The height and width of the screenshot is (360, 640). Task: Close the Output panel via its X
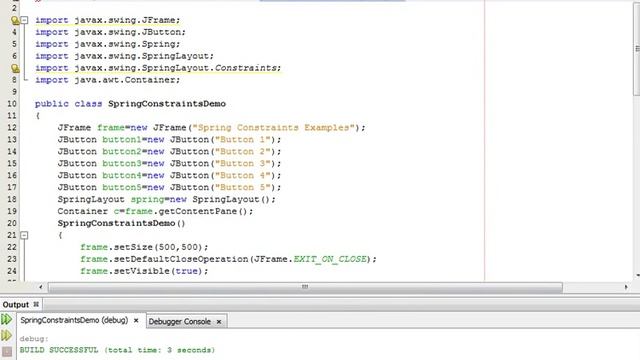coord(36,304)
